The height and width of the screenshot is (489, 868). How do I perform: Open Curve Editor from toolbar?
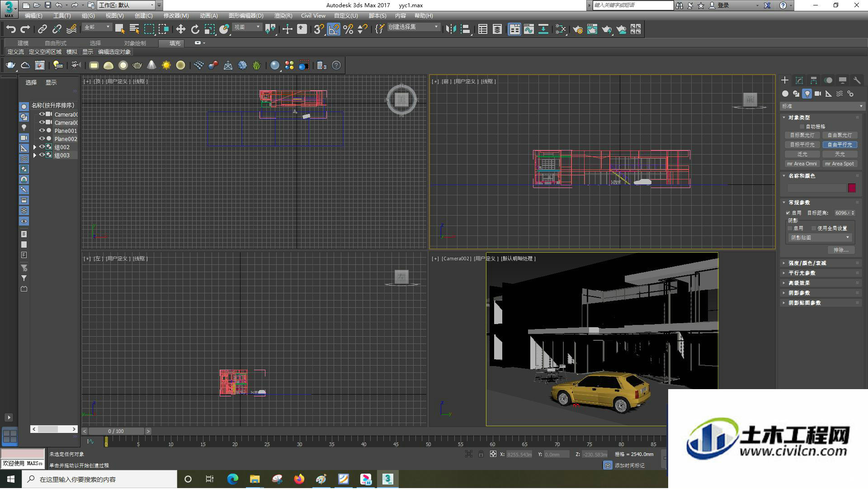[529, 29]
